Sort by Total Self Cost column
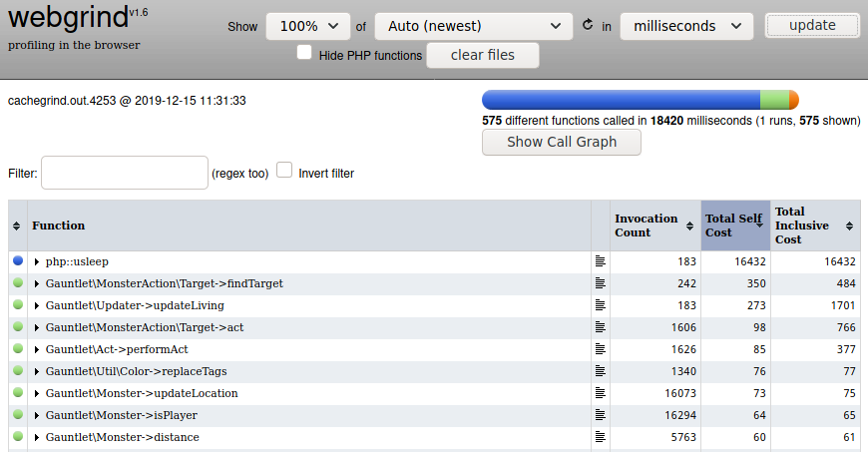This screenshot has height=452, width=868. pos(734,226)
